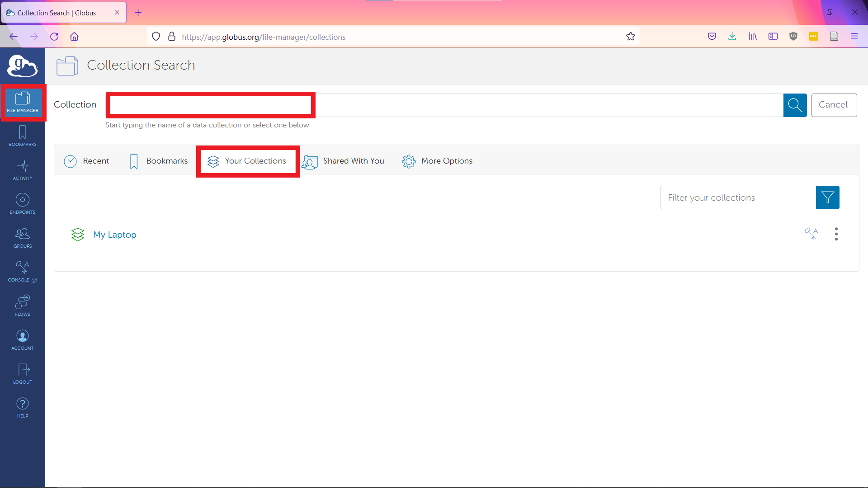Open Firefox downloads
This screenshot has height=488, width=868.
click(x=732, y=36)
